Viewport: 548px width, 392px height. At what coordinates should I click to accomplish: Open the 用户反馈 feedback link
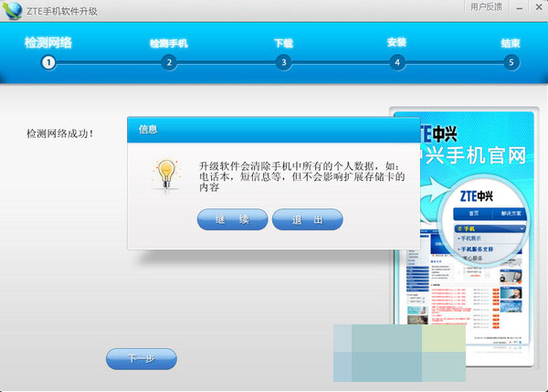click(488, 8)
